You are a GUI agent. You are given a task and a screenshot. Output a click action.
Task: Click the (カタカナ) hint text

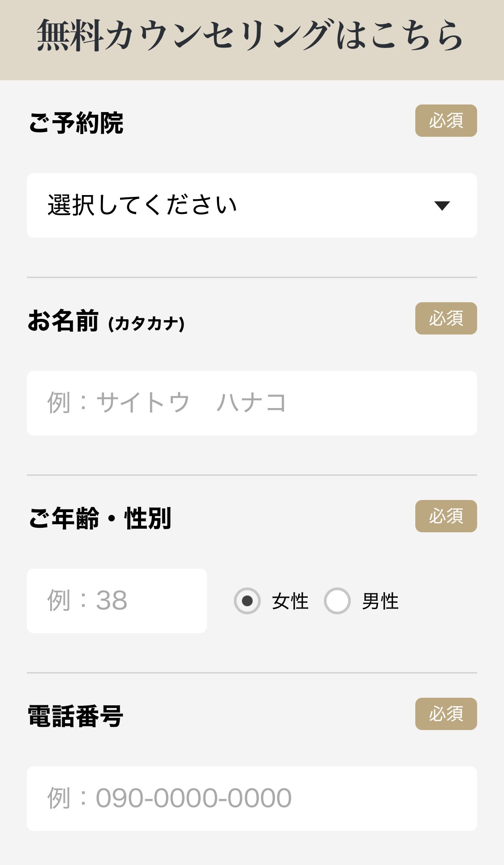146,324
